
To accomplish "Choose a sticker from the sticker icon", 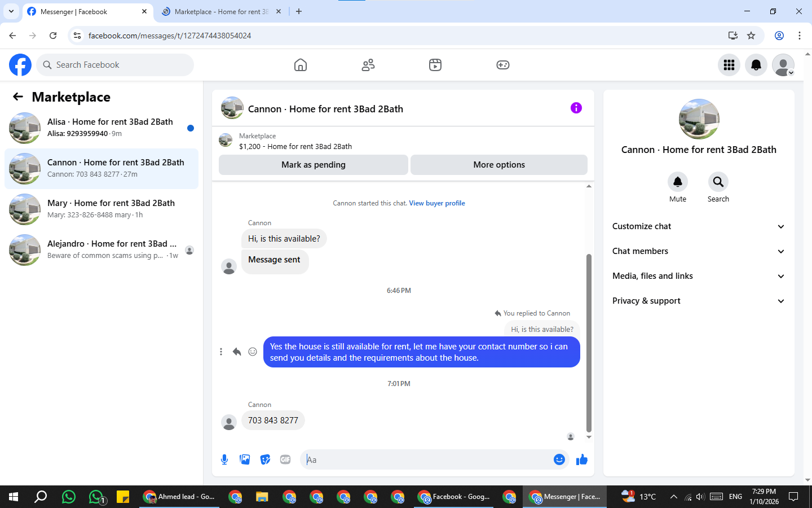I will click(265, 459).
